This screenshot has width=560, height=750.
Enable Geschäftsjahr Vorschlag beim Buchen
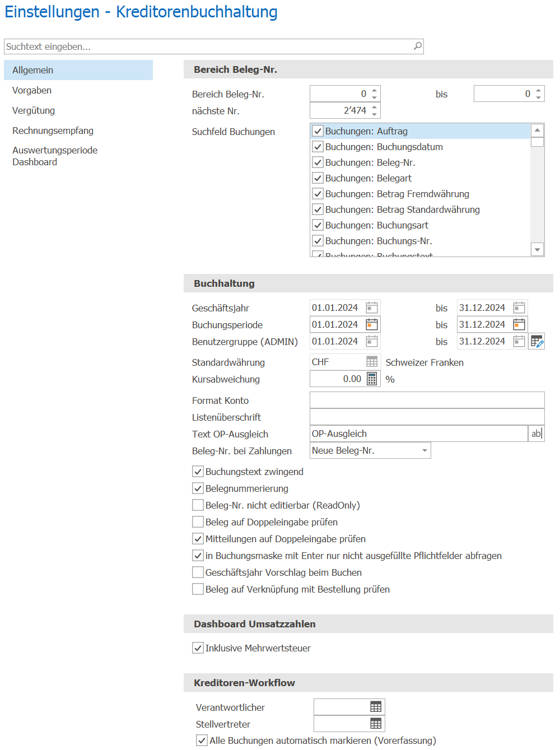coord(198,572)
